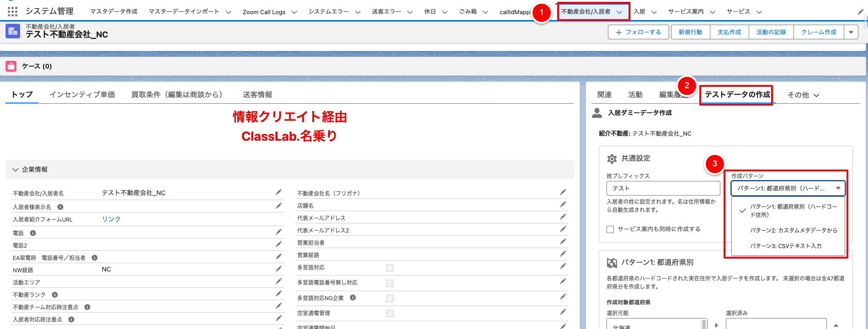This screenshot has width=868, height=329.
Task: Toggle the 多言語対応NG企業 checkbox
Action: (390, 298)
